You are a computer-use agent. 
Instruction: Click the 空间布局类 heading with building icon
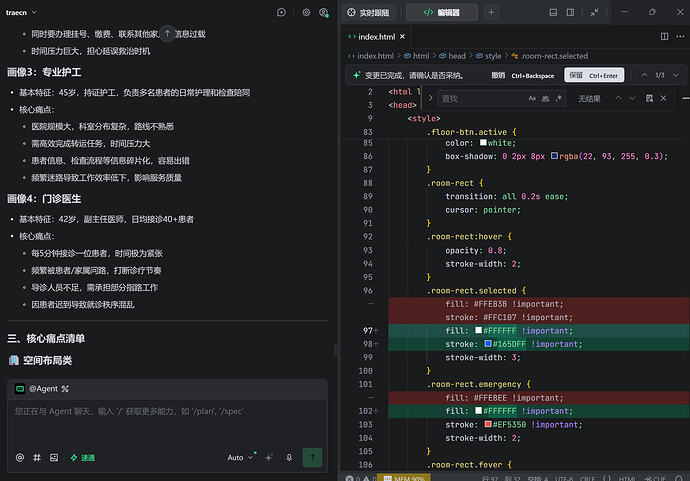[40, 360]
